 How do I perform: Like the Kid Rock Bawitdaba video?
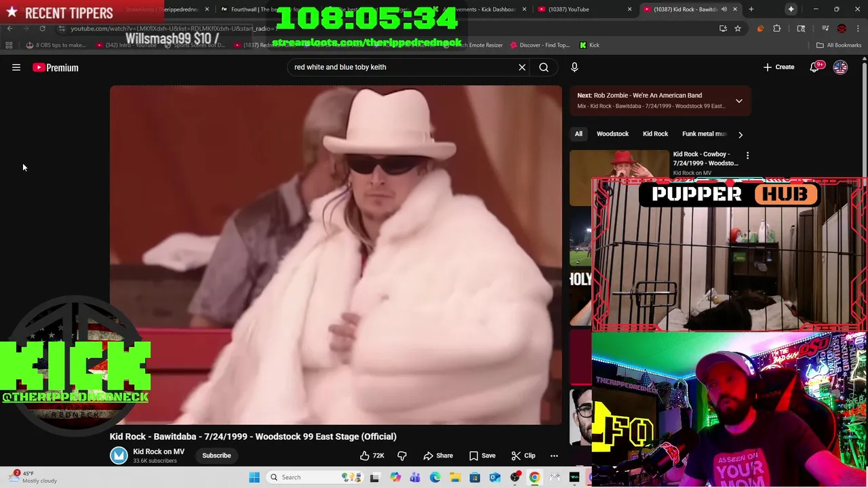(372, 455)
